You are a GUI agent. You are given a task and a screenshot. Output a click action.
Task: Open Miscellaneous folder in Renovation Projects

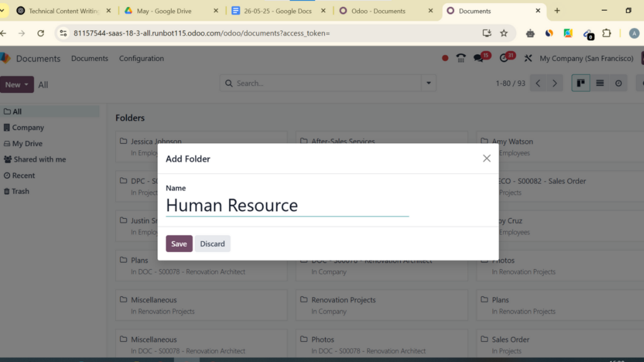coord(201,305)
